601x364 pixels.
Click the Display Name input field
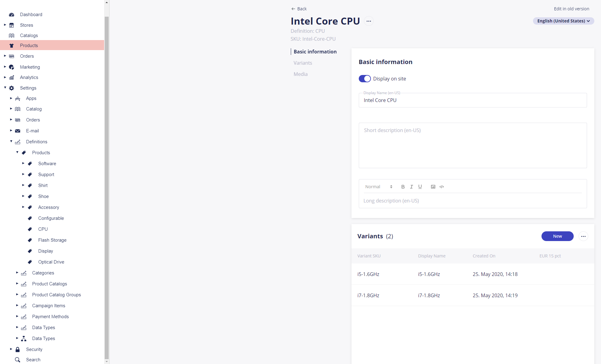click(x=473, y=100)
